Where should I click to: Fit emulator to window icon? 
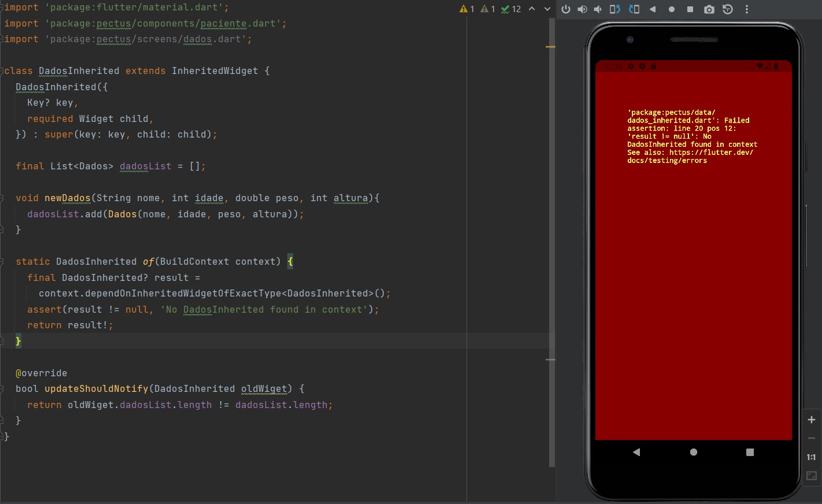[x=812, y=476]
